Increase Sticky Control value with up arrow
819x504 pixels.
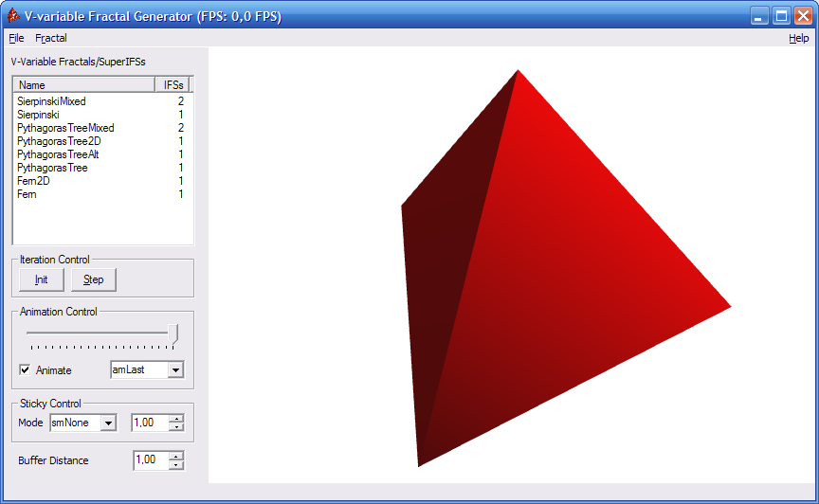(x=175, y=419)
